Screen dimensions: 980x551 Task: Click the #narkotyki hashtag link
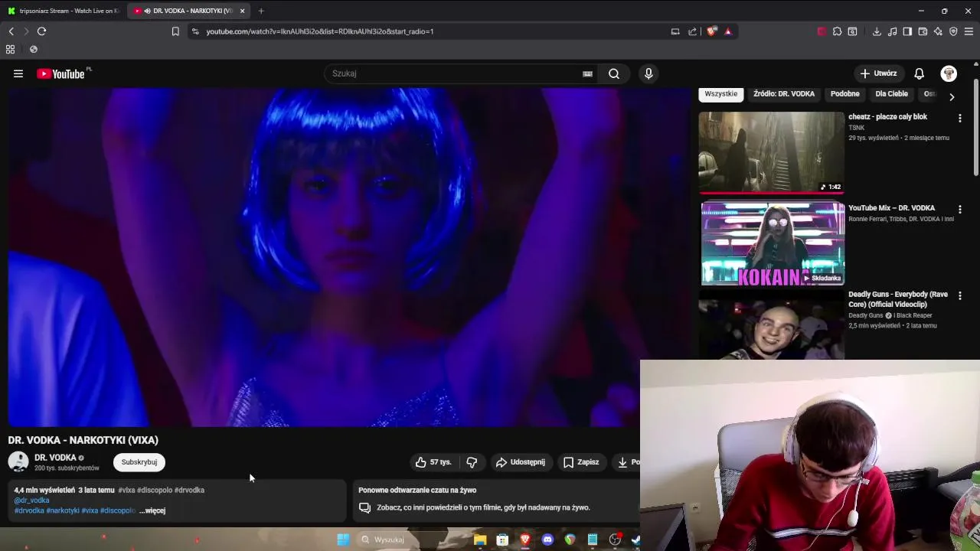tap(63, 510)
